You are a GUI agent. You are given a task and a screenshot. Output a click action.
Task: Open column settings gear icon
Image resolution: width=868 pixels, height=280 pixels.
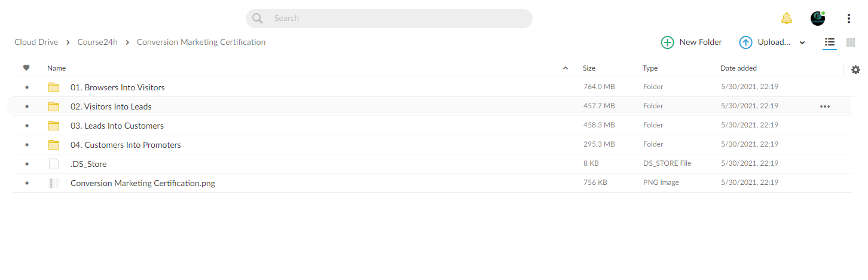click(x=855, y=70)
